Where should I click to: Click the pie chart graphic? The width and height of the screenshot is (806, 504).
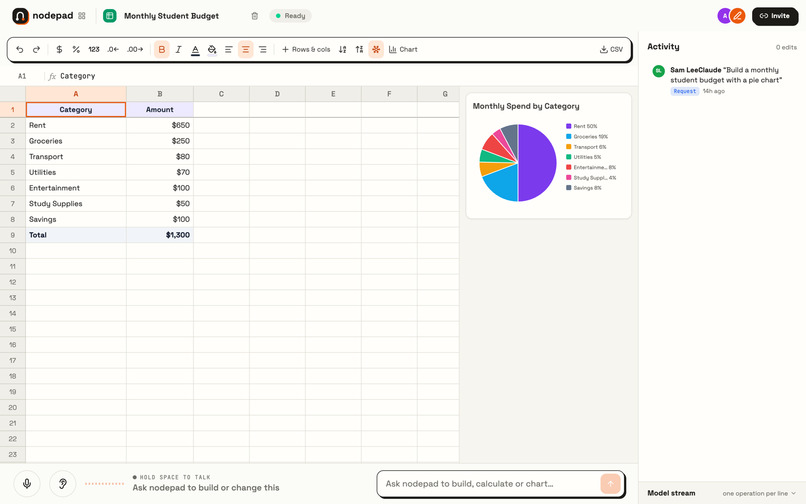click(x=518, y=163)
